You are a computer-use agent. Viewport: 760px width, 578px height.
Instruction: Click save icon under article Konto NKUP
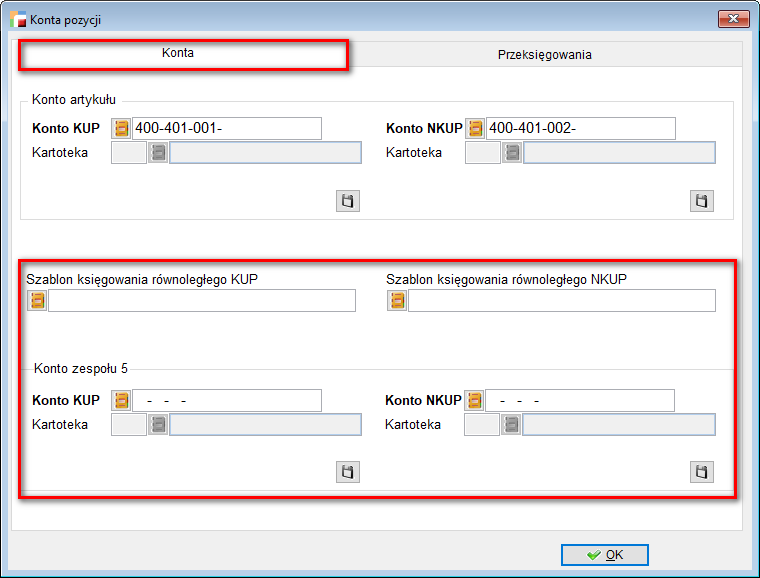702,201
